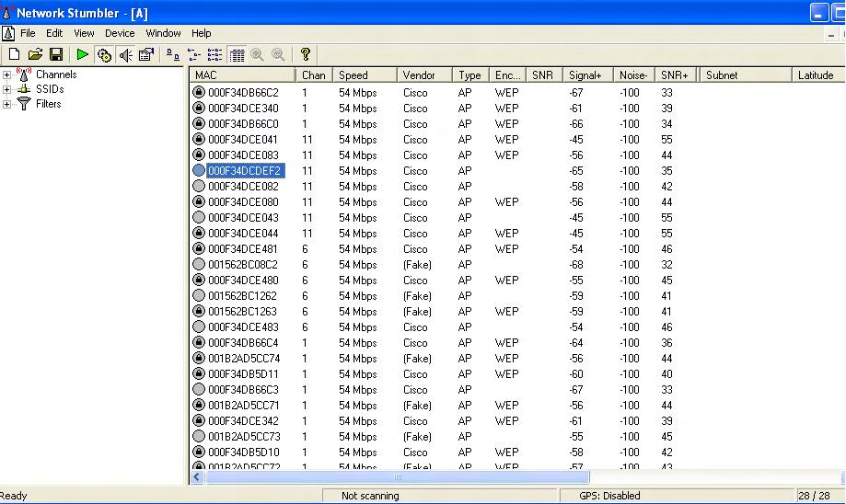Click the Latitude column header

817,74
